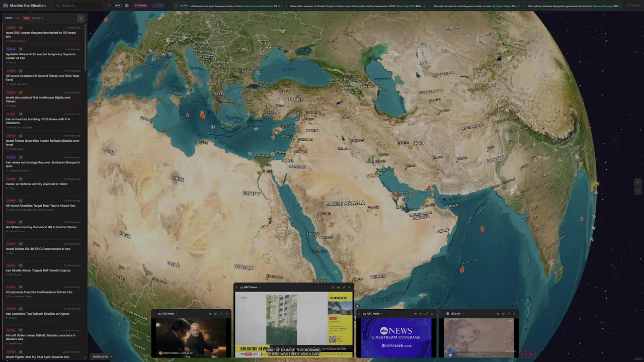Screen dimensions: 644x362
Task: Open 'Israeli Forces Neutralize Iranian Ballistic Missiles' item
Action: [x=43, y=142]
